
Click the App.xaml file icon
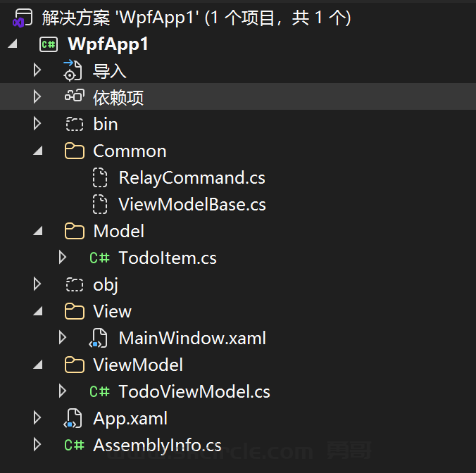click(74, 419)
